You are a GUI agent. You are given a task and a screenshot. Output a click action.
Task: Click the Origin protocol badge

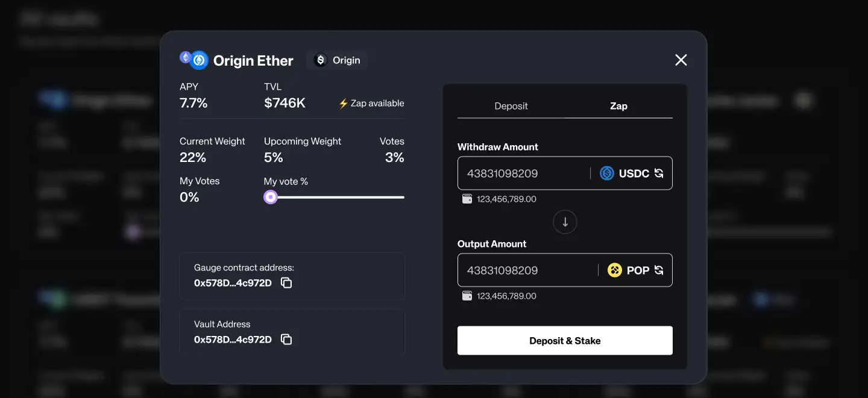(x=337, y=60)
